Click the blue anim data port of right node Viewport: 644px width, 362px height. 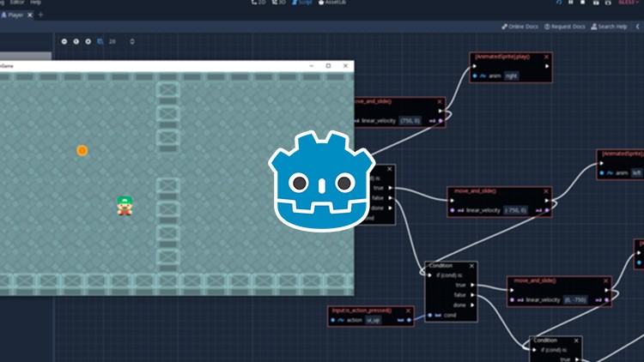(x=475, y=76)
